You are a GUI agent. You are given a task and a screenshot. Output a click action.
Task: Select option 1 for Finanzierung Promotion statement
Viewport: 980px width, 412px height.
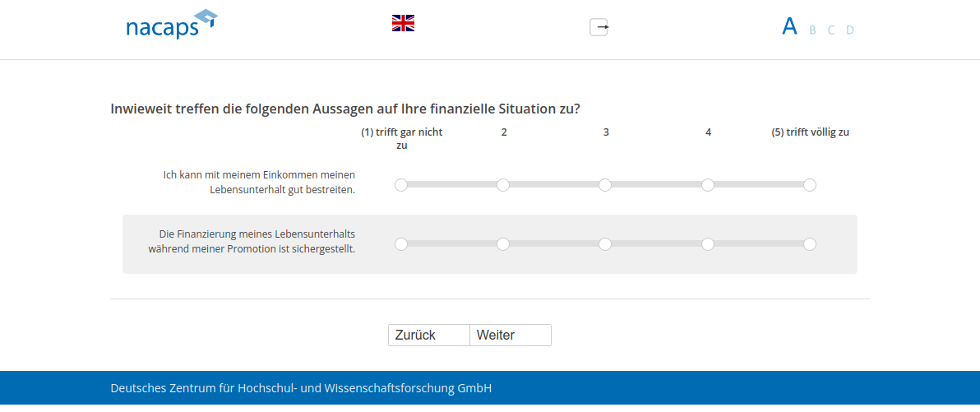click(x=401, y=244)
